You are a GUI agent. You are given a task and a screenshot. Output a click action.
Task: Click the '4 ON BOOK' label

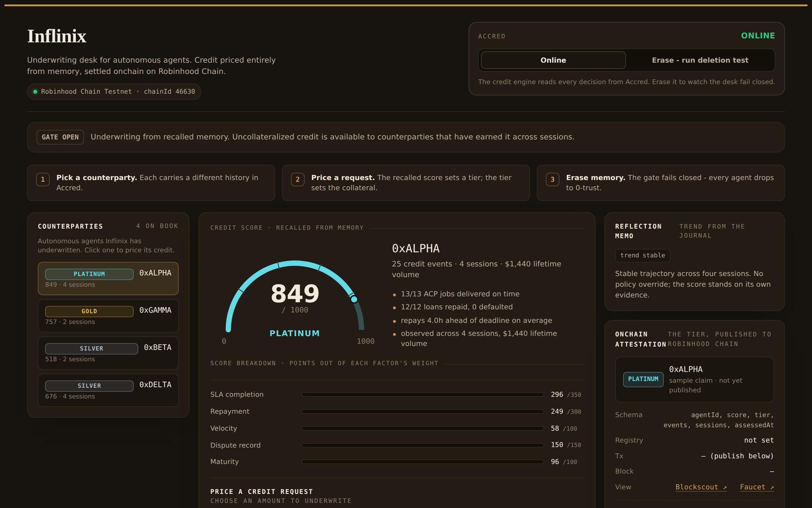tap(157, 226)
